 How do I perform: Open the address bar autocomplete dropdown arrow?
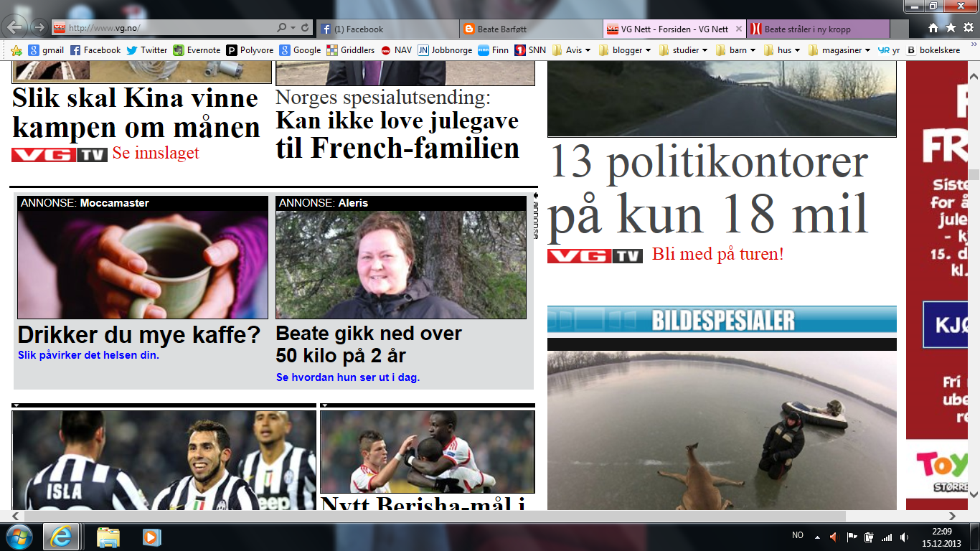click(x=293, y=28)
